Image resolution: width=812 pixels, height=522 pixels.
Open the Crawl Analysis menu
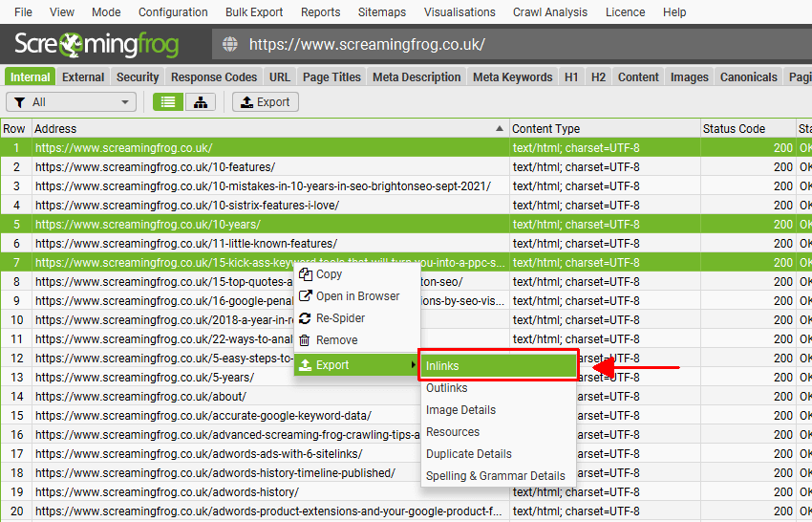pos(550,11)
